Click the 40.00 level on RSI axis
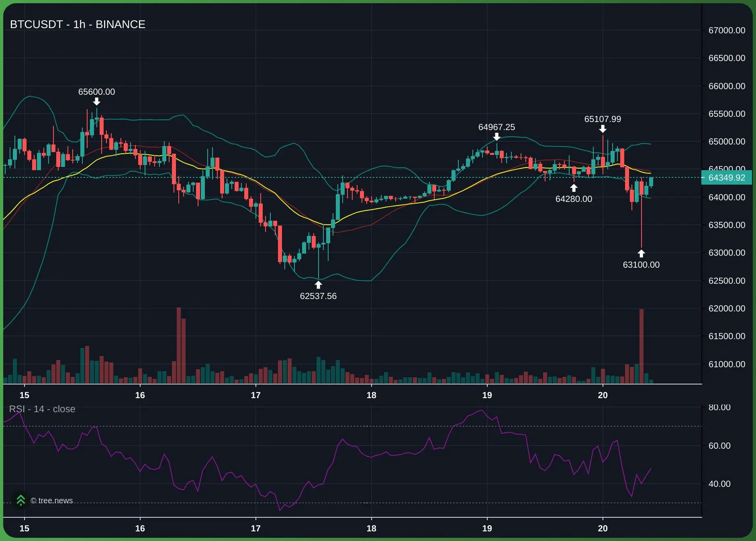 click(x=719, y=484)
